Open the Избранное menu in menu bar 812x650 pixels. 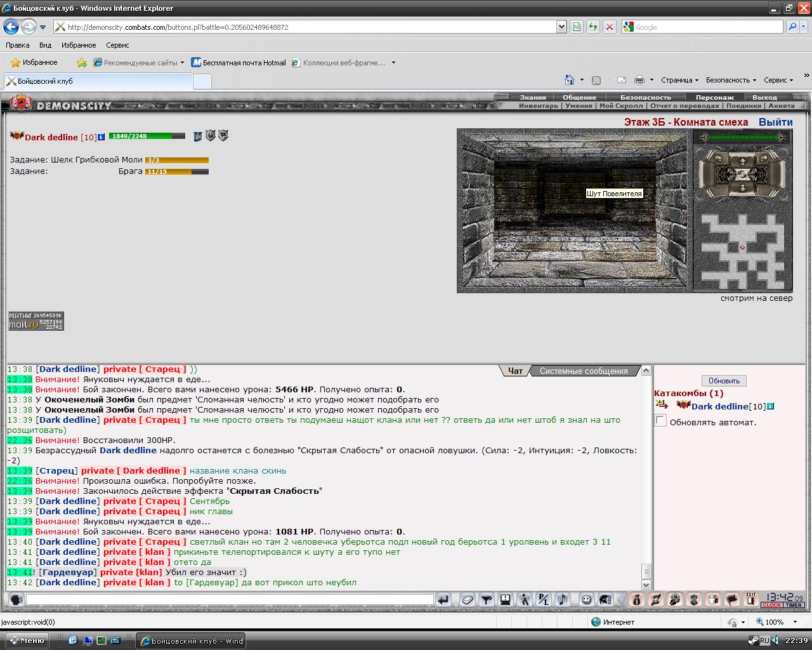click(x=79, y=45)
